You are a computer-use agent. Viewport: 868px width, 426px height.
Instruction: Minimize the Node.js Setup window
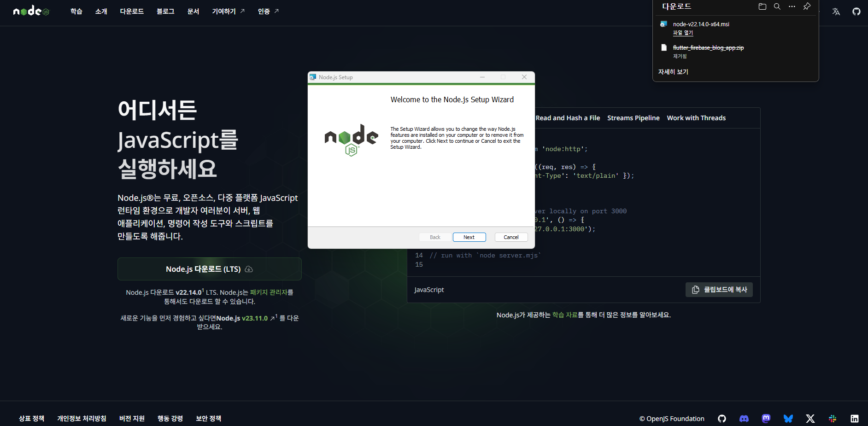pyautogui.click(x=482, y=77)
